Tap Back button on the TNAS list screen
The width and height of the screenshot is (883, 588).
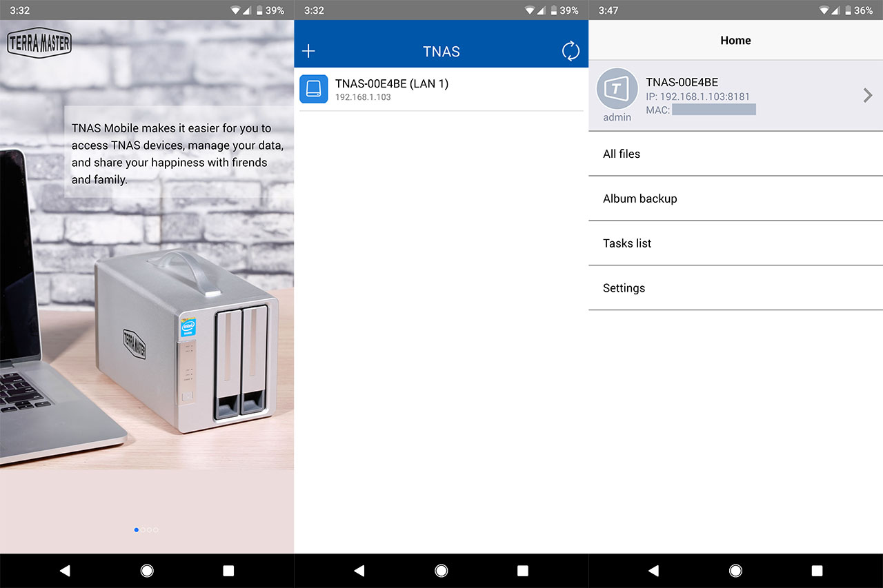point(359,571)
